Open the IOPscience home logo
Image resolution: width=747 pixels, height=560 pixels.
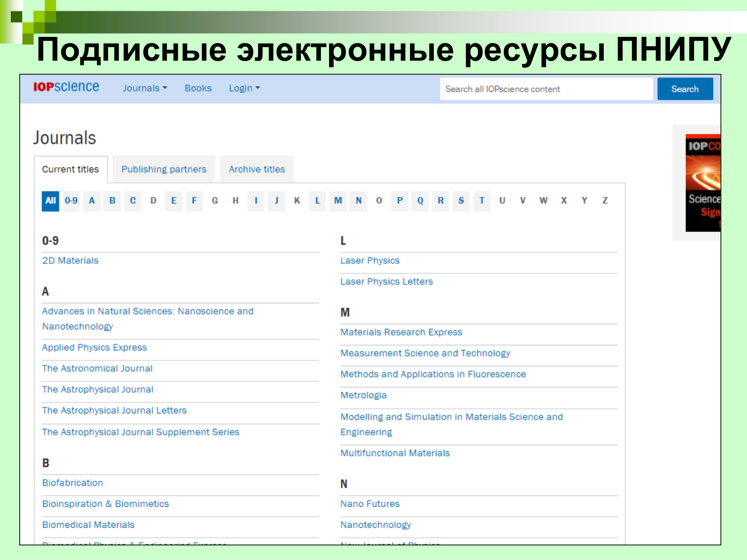(66, 87)
